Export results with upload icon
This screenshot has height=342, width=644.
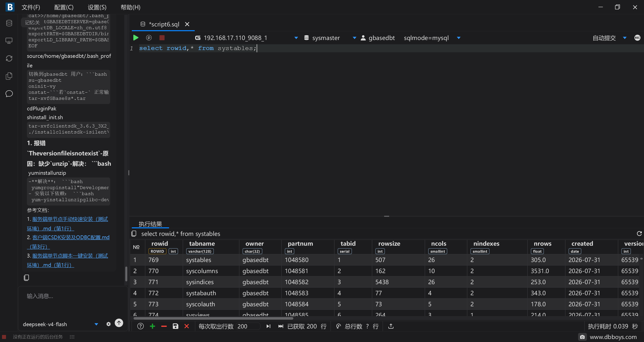[391, 326]
